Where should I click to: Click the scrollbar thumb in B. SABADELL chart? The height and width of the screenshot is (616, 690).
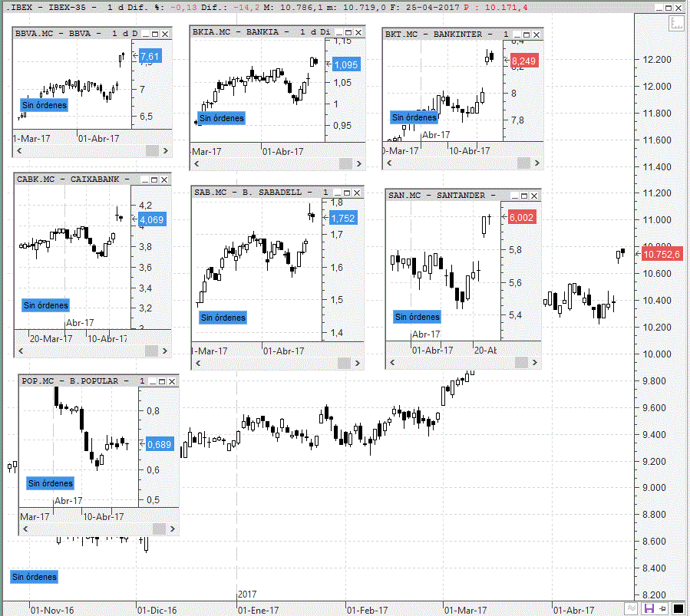[x=344, y=363]
